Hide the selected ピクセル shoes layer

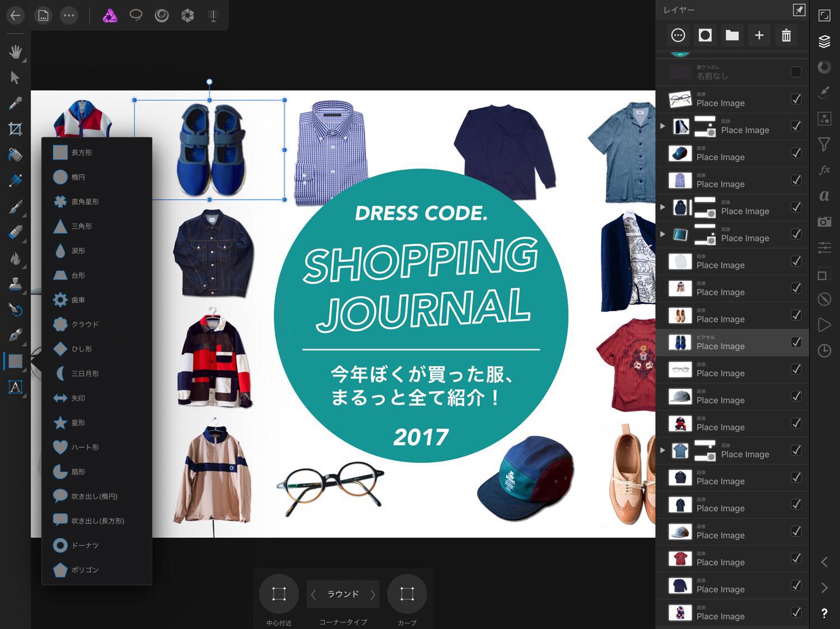click(796, 342)
